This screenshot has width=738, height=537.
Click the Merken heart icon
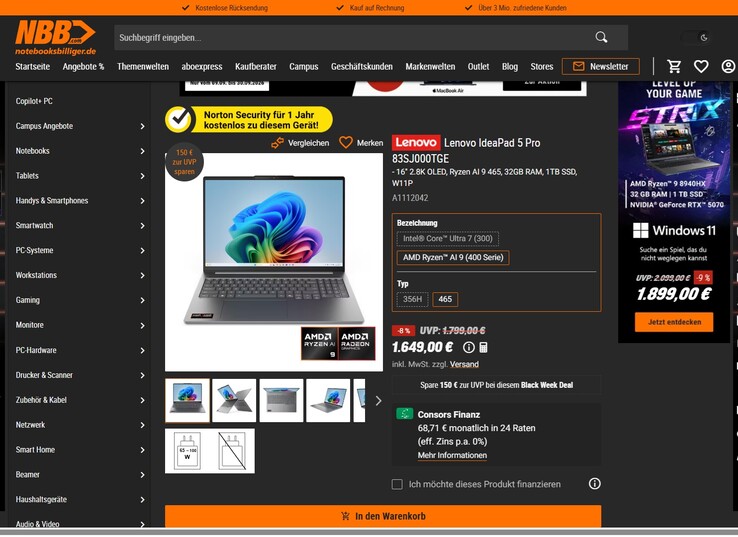click(x=346, y=143)
